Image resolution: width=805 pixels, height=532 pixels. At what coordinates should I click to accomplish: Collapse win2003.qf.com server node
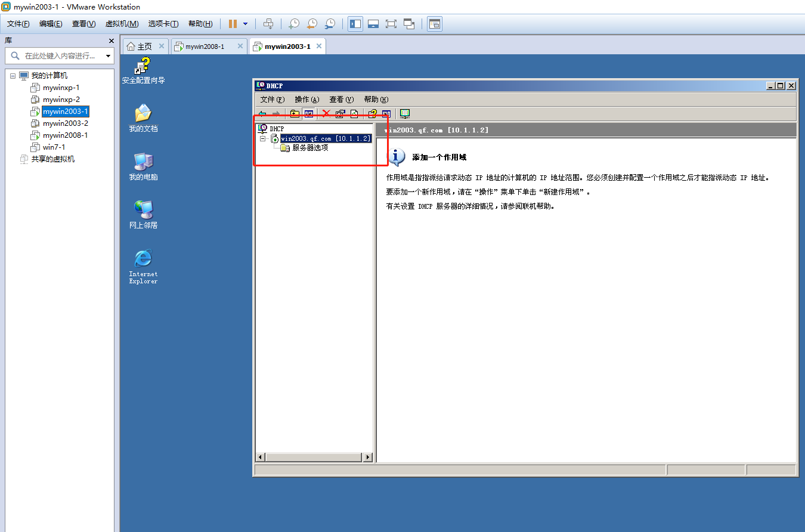pyautogui.click(x=262, y=138)
